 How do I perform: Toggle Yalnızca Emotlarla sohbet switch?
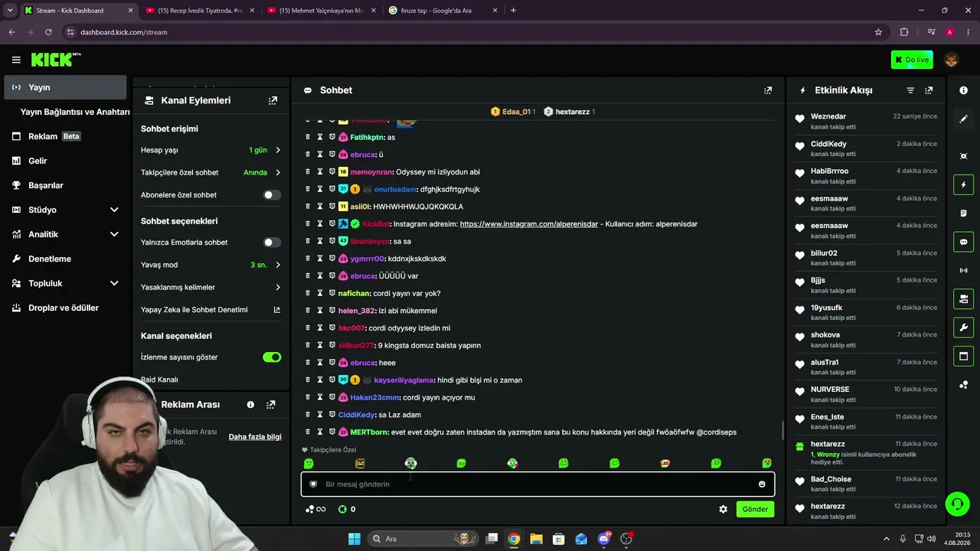[x=272, y=242]
